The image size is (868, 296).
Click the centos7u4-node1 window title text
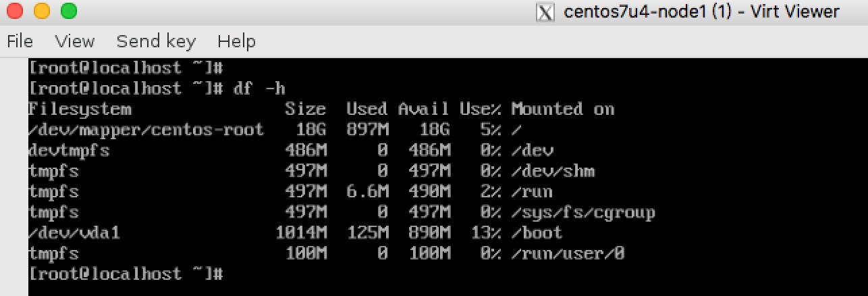[701, 12]
